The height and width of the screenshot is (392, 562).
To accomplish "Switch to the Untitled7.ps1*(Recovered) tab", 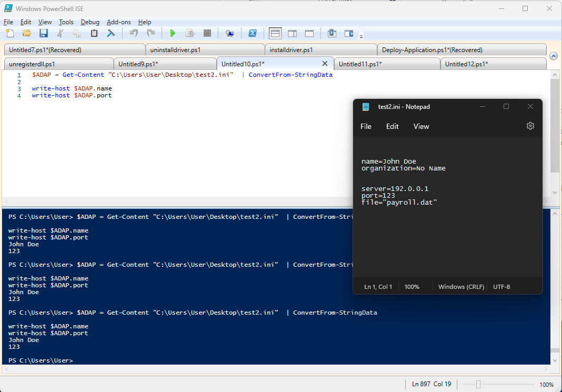I will [x=75, y=50].
